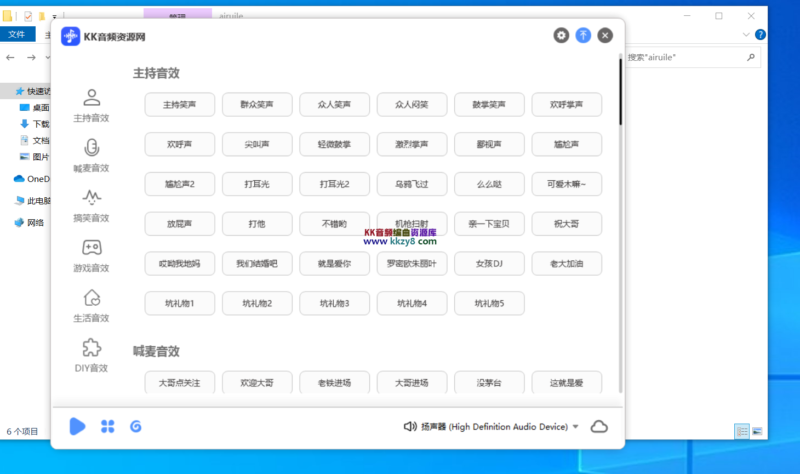
Task: Click the speaker volume icon
Action: tap(410, 426)
